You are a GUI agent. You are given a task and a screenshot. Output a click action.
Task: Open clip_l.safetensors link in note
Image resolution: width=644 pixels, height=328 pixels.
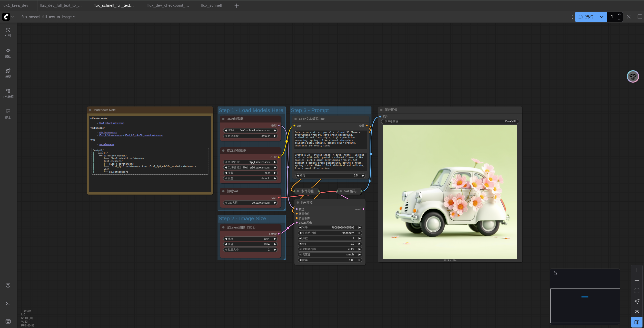(x=108, y=133)
